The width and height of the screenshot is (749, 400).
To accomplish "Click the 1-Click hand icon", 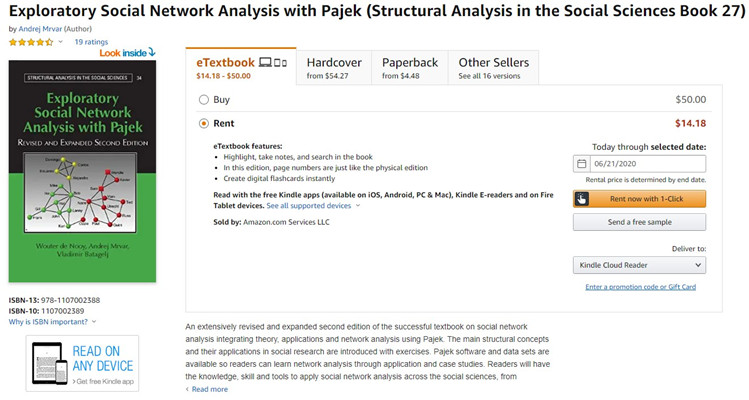I will pos(582,198).
